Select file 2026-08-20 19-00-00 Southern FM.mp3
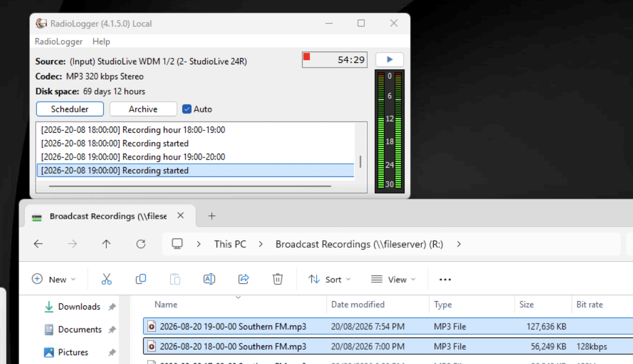This screenshot has height=364, width=633. [x=233, y=327]
